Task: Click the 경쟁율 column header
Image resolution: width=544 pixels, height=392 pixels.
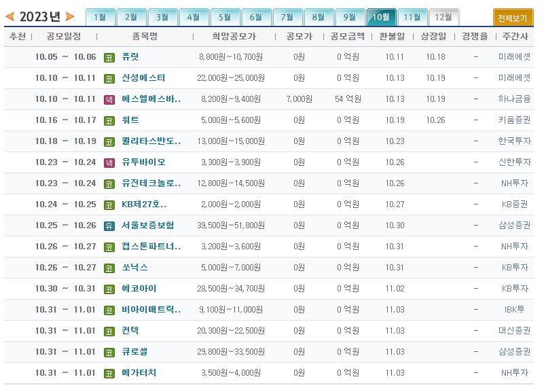Action: coord(475,37)
